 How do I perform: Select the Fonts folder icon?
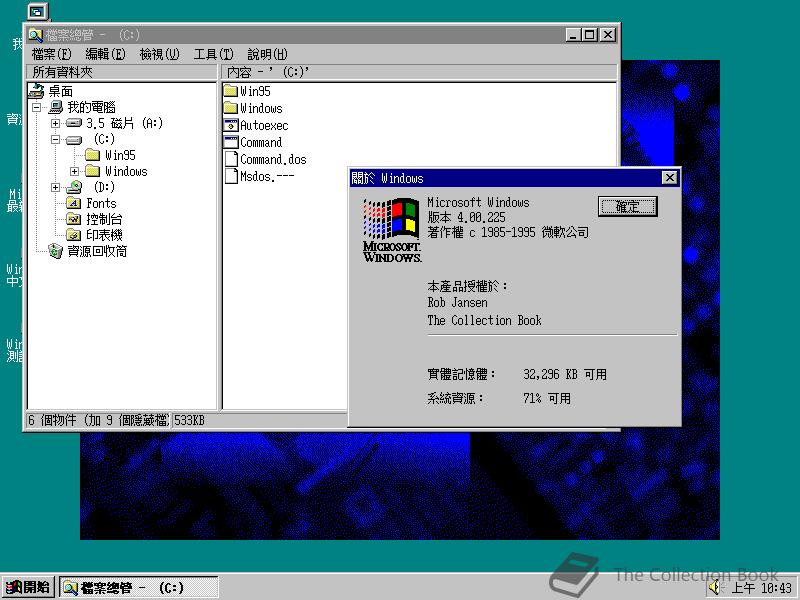pos(73,203)
